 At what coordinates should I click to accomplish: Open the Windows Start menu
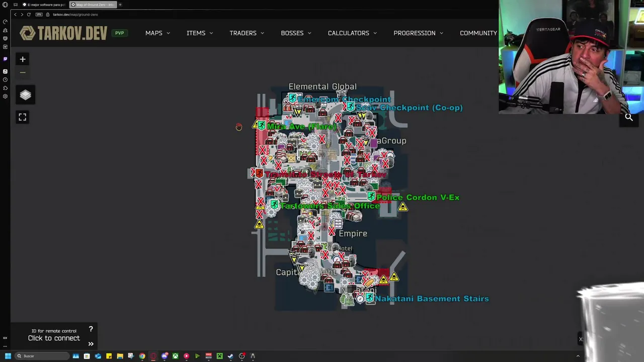pyautogui.click(x=8, y=356)
